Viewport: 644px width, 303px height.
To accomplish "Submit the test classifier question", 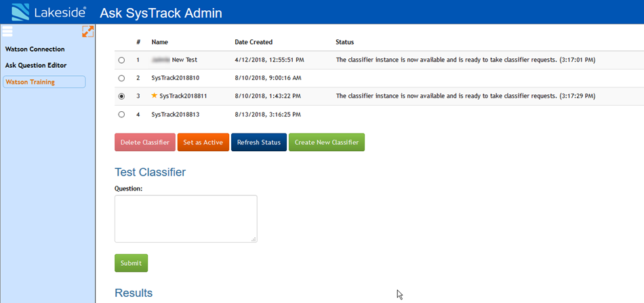I will pos(131,263).
